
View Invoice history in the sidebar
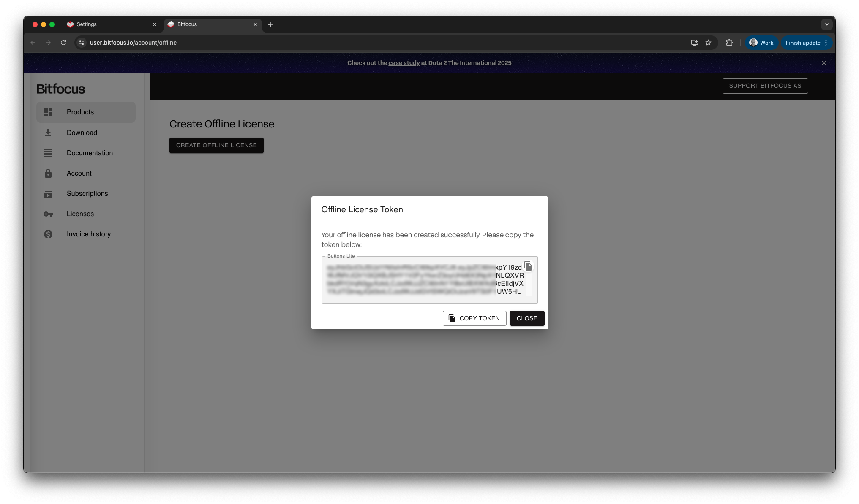pyautogui.click(x=86, y=234)
